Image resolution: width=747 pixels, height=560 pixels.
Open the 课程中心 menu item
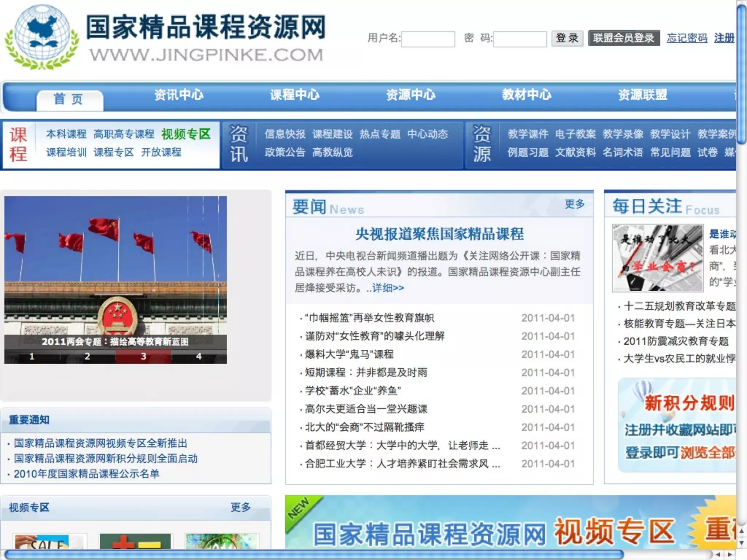point(294,95)
